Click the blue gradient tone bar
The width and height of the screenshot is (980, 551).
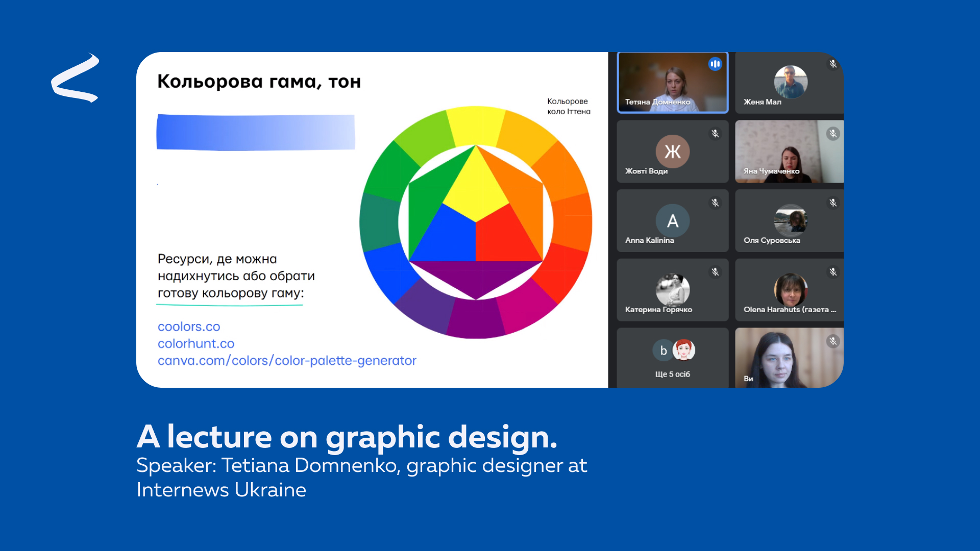(x=255, y=133)
